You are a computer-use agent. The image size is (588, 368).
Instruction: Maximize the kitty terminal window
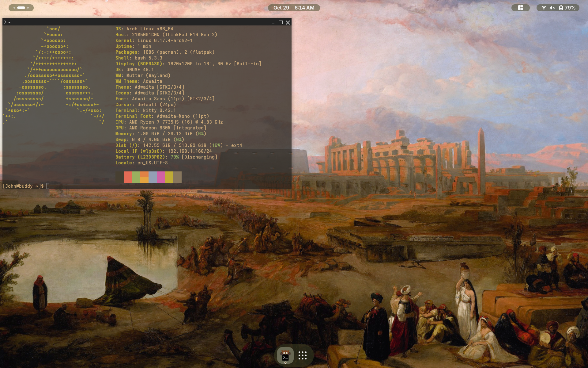280,22
